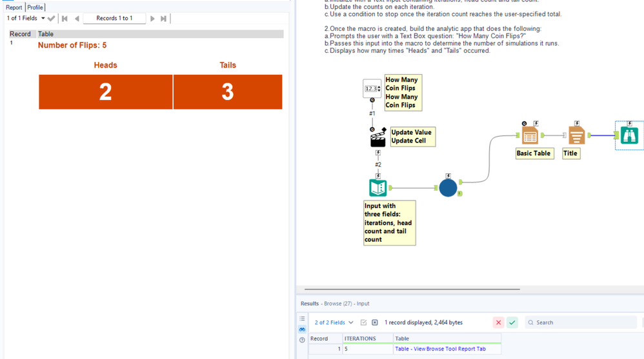644x359 pixels.
Task: Click the Record column header in Results
Action: pyautogui.click(x=325, y=338)
